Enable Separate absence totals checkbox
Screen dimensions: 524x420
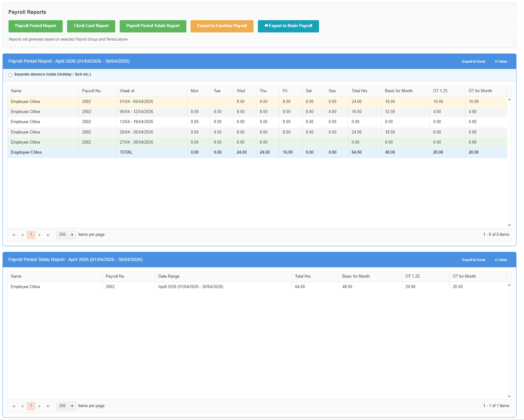[x=10, y=75]
